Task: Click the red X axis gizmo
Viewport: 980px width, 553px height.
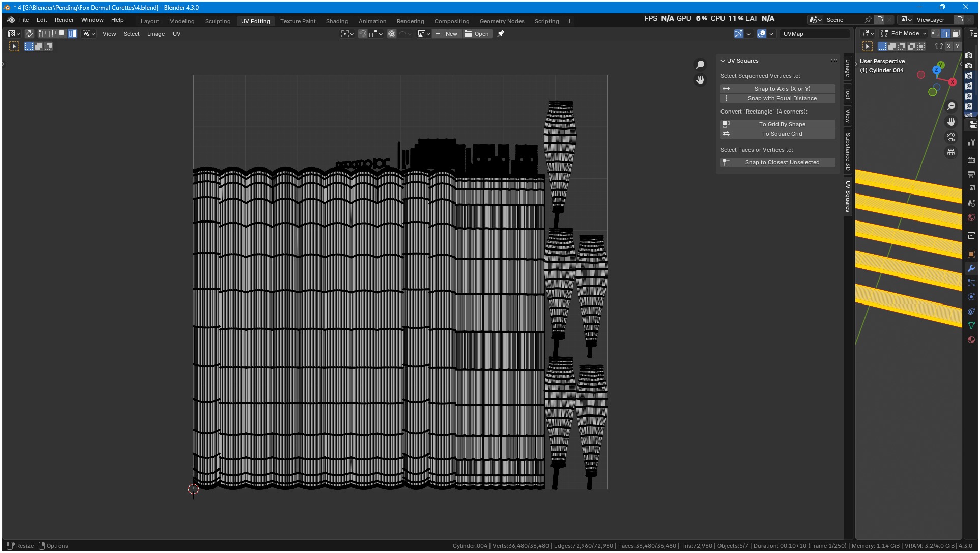Action: pyautogui.click(x=952, y=81)
